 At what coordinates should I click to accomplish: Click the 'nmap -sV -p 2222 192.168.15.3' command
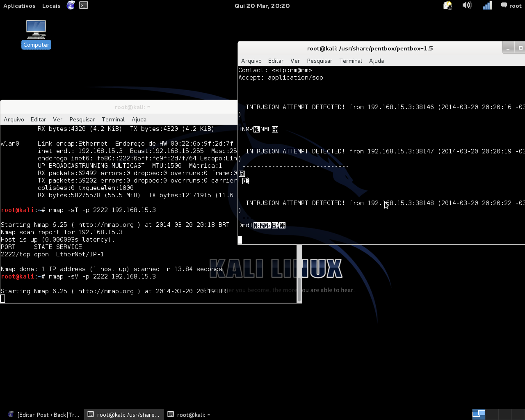102,276
